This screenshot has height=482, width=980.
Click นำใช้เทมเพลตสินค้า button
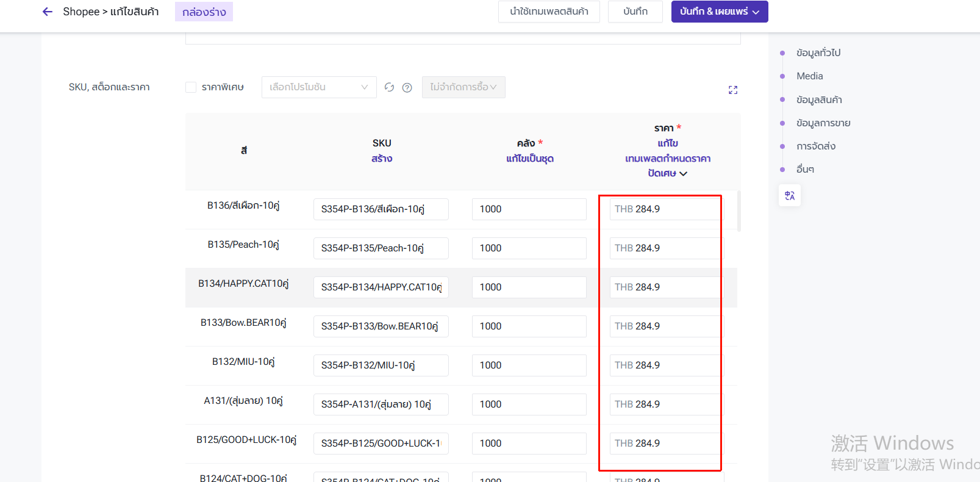[549, 12]
